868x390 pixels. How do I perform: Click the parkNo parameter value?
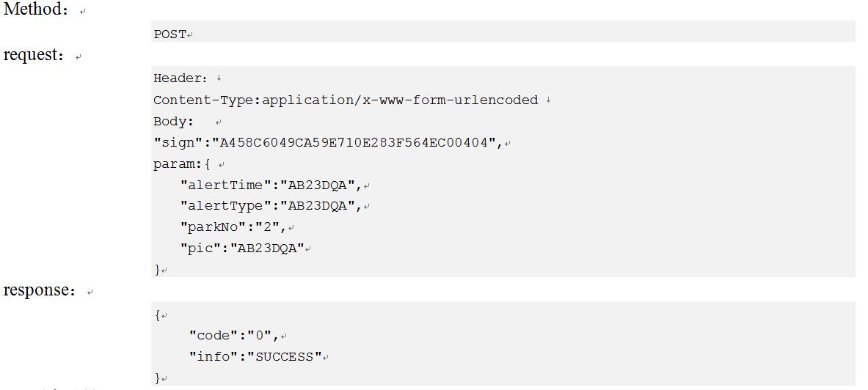[269, 227]
